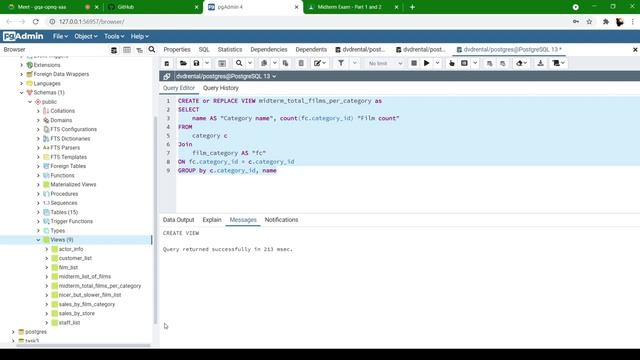This screenshot has width=640, height=360.
Task: Click the Query Tool icon in Browser panel
Action: pos(114,50)
